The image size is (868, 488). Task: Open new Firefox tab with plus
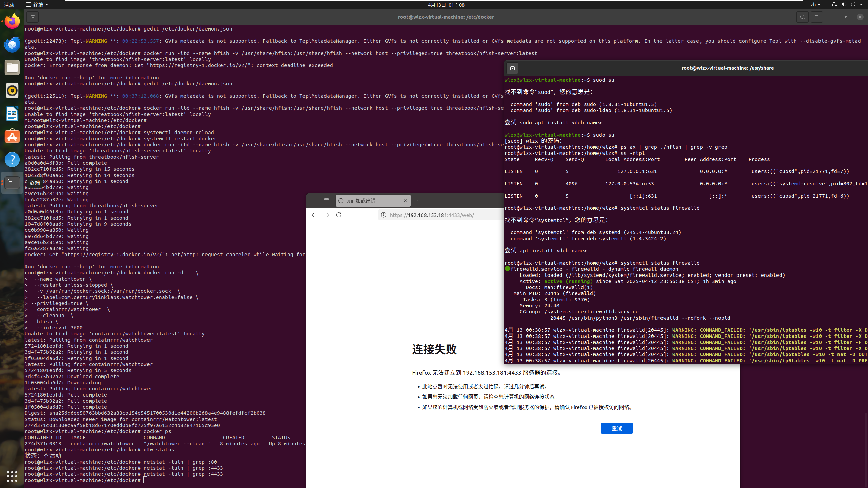tap(418, 201)
